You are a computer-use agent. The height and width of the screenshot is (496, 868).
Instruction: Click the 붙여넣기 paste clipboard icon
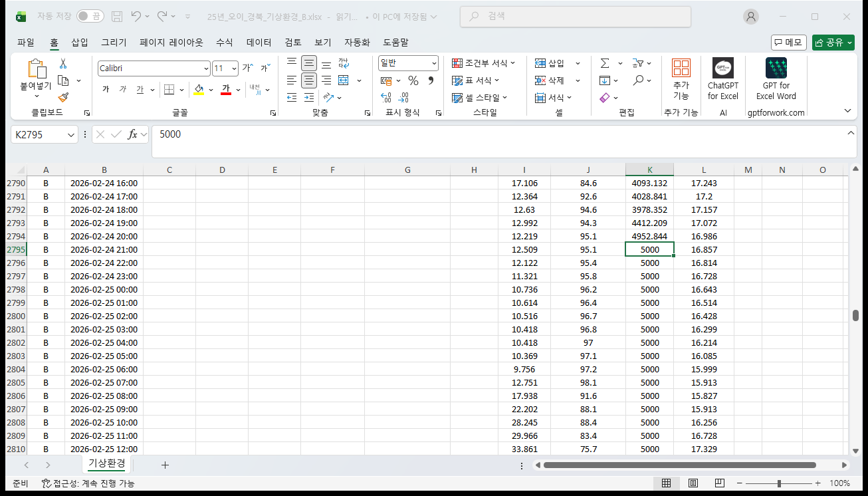point(36,70)
